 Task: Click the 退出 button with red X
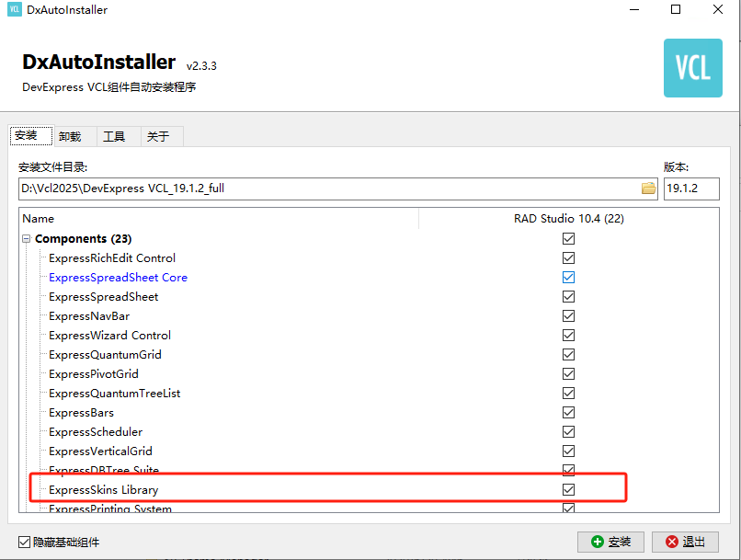tap(685, 542)
